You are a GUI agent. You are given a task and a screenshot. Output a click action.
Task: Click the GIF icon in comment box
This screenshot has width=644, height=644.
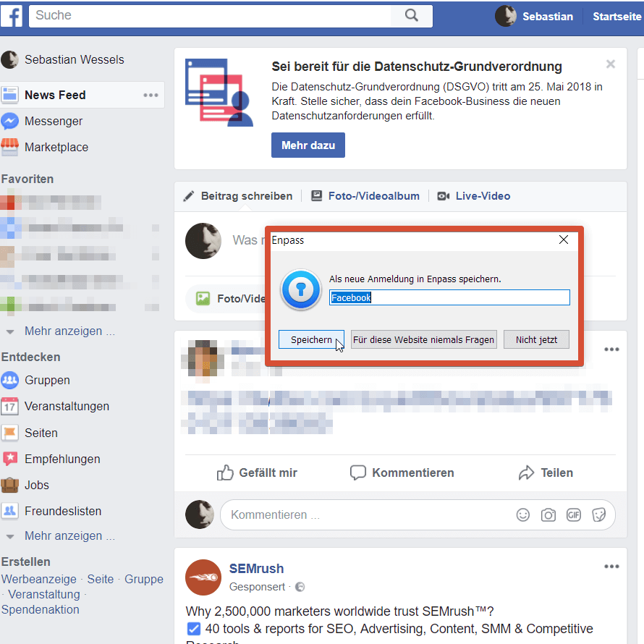[x=574, y=514]
